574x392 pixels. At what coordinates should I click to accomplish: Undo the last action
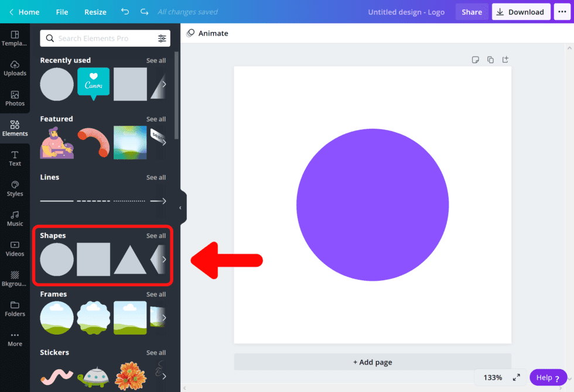[124, 12]
